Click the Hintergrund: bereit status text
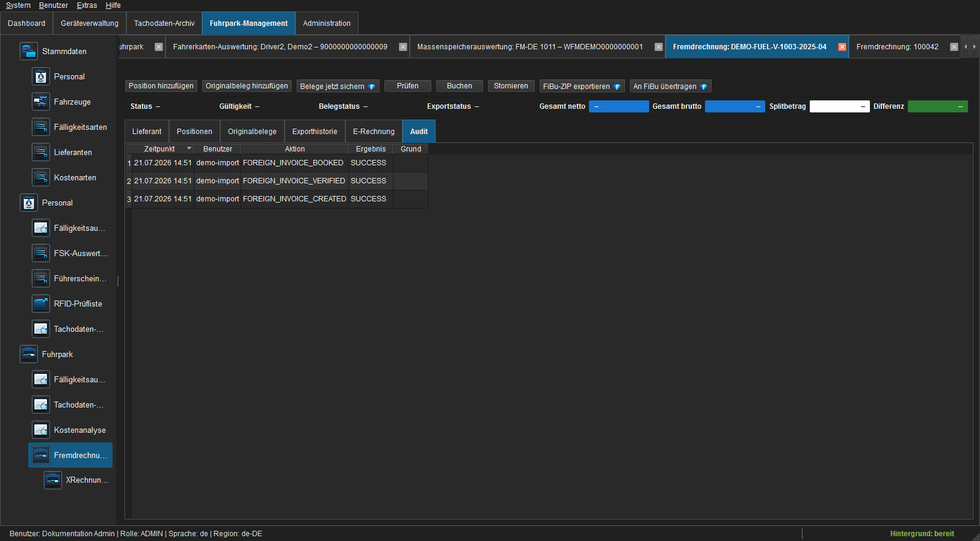This screenshot has height=541, width=980. (x=922, y=534)
